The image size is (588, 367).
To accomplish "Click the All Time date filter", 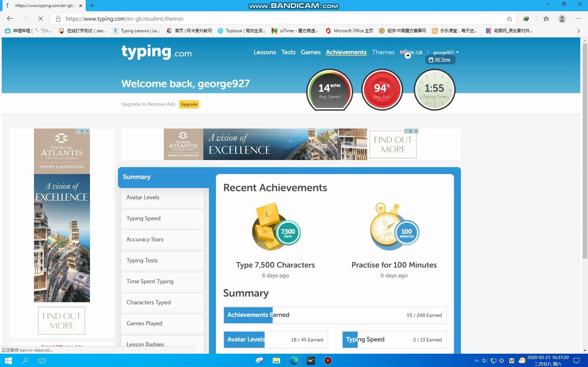I will pyautogui.click(x=440, y=60).
